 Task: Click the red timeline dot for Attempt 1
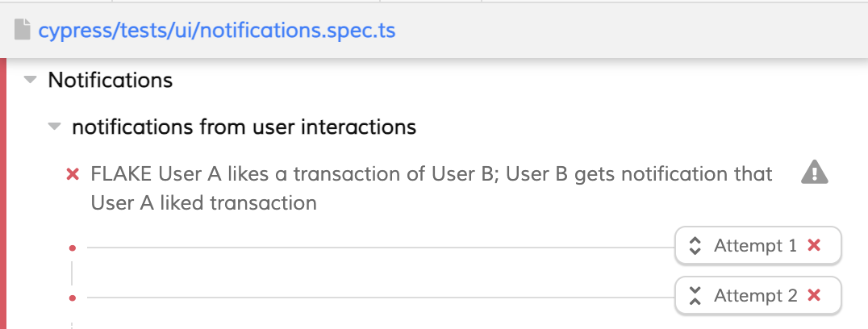point(72,248)
